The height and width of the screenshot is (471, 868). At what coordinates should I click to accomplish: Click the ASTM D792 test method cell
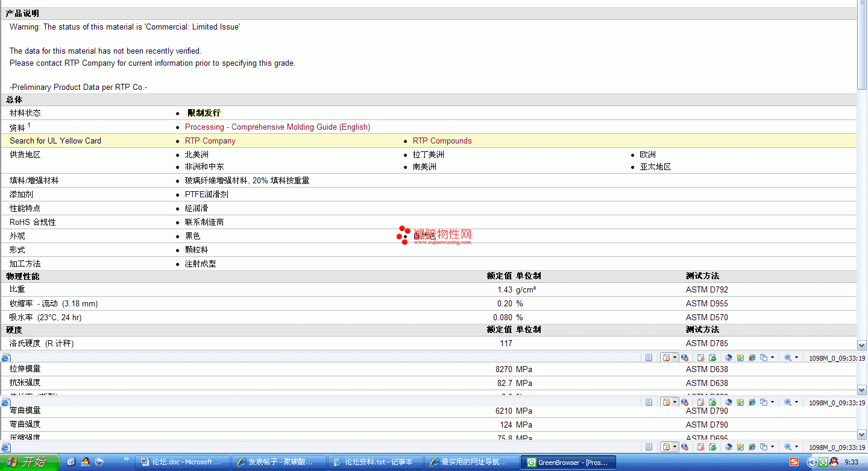706,290
